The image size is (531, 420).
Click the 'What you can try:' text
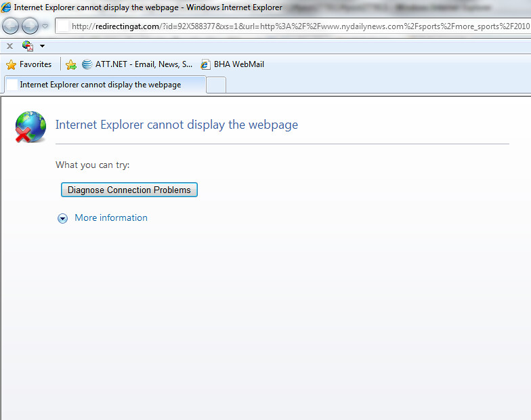92,165
